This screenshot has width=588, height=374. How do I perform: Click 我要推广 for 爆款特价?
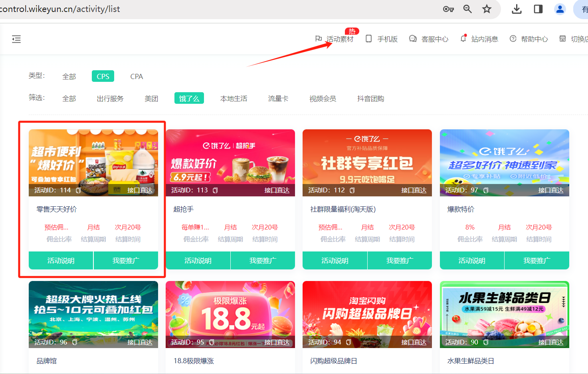537,261
